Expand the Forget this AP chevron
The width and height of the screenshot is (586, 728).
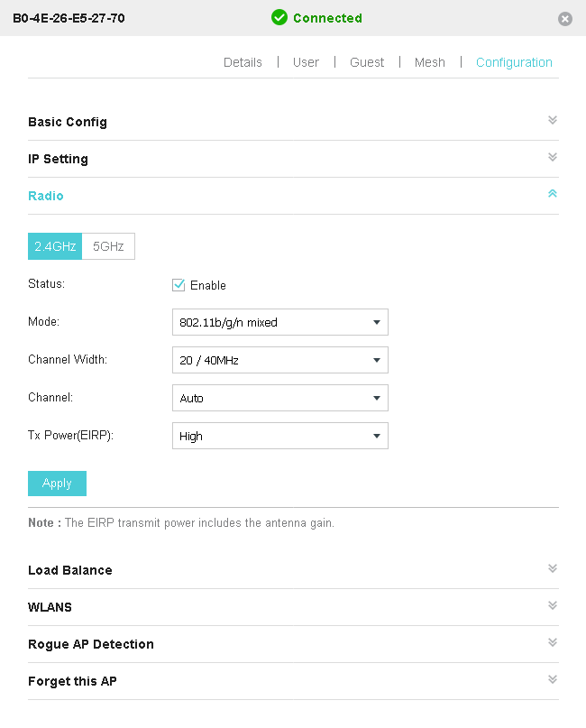coord(553,680)
